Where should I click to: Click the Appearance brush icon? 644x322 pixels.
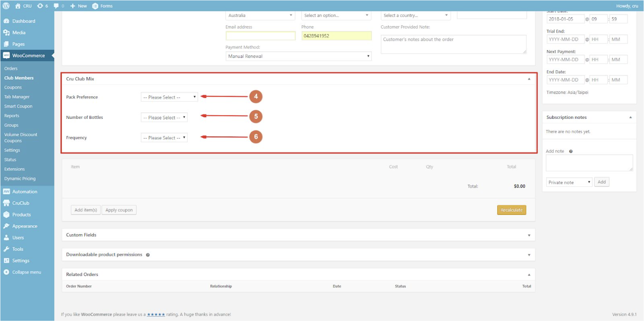(6, 226)
